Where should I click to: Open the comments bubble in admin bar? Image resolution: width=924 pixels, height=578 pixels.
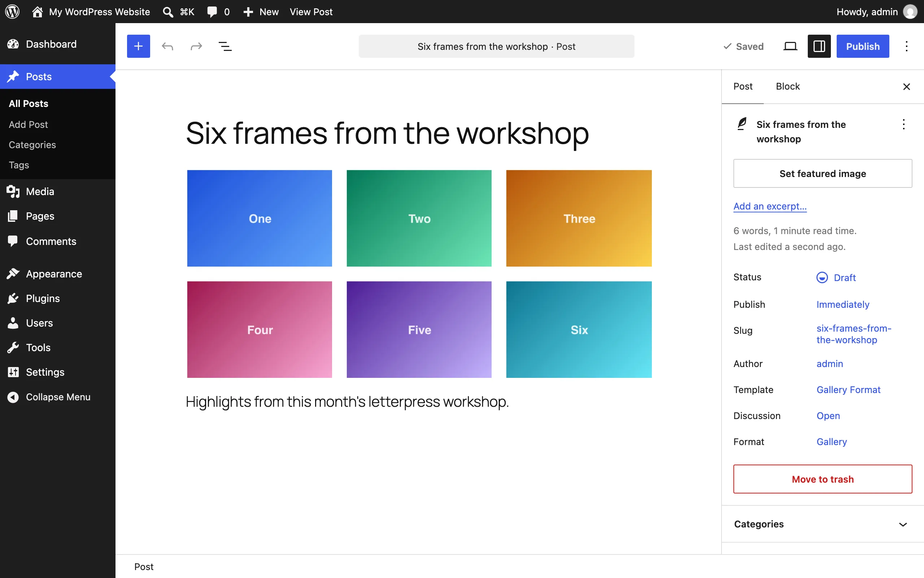point(218,12)
